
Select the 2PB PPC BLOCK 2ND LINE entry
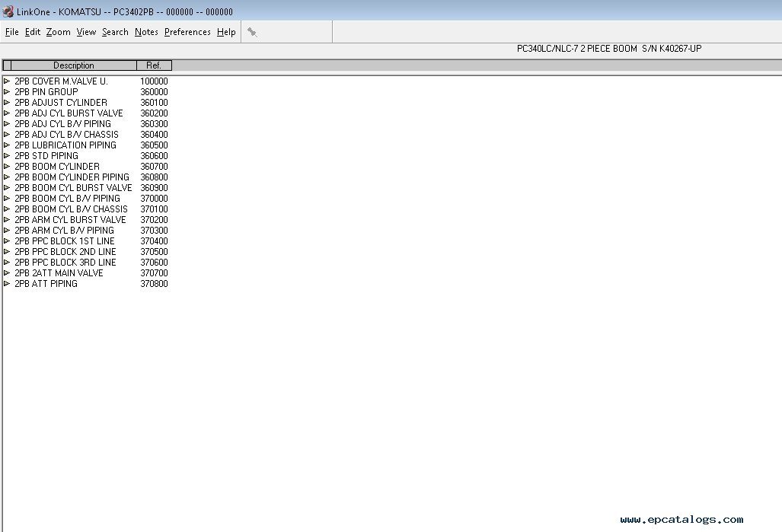65,251
